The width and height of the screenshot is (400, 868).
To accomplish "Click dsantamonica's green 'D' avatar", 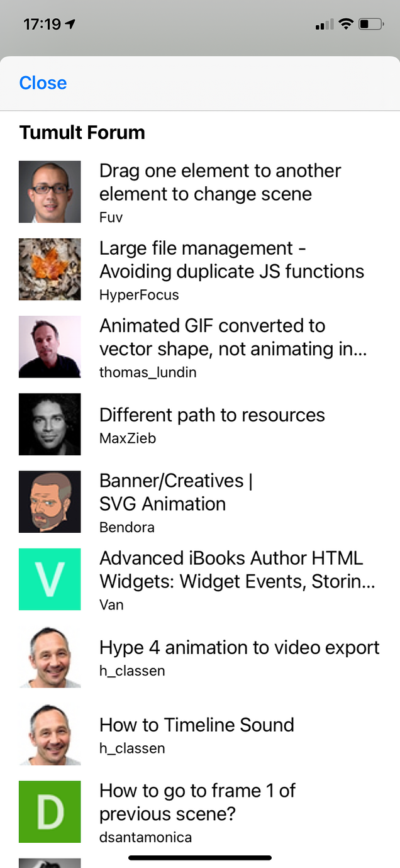I will tap(50, 811).
